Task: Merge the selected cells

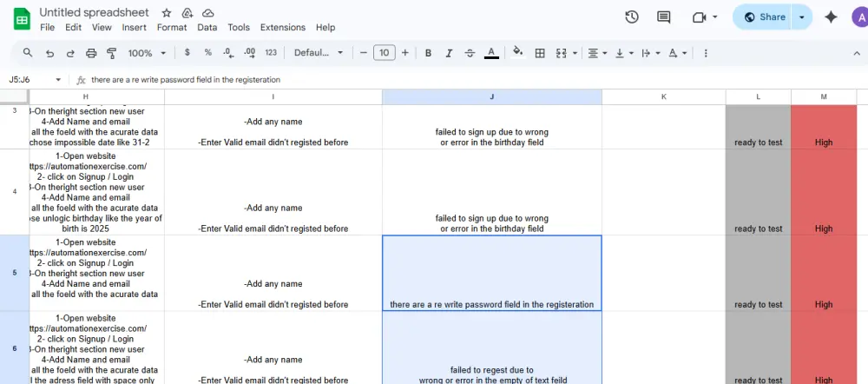Action: (x=561, y=53)
